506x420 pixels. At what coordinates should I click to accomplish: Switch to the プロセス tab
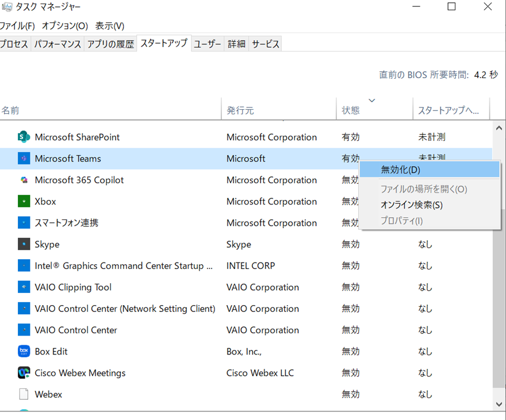point(14,44)
